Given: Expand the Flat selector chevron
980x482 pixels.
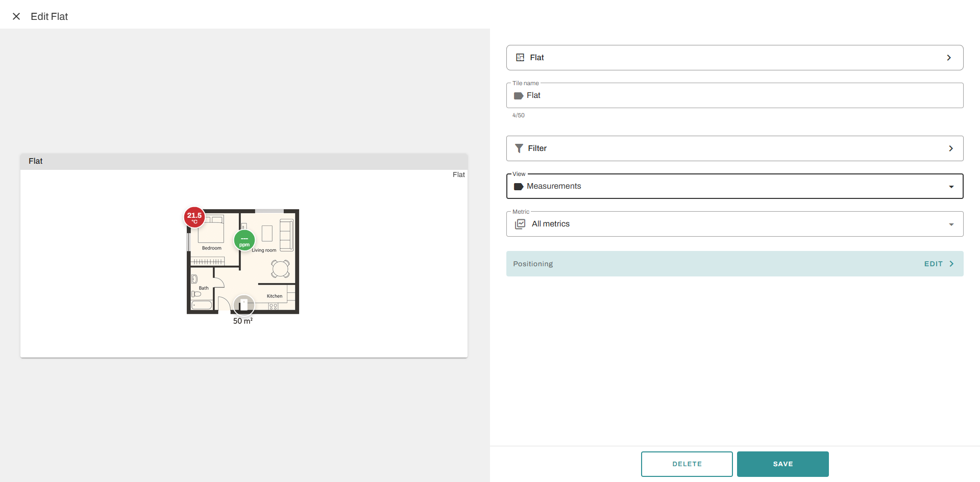Looking at the screenshot, I should tap(949, 58).
